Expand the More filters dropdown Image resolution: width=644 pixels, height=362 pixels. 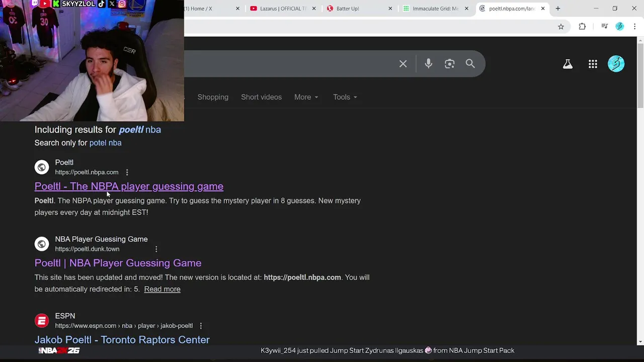pyautogui.click(x=306, y=97)
